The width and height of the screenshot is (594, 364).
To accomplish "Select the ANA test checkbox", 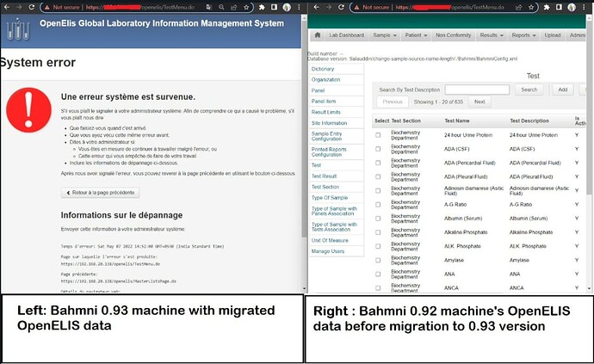I will click(378, 274).
